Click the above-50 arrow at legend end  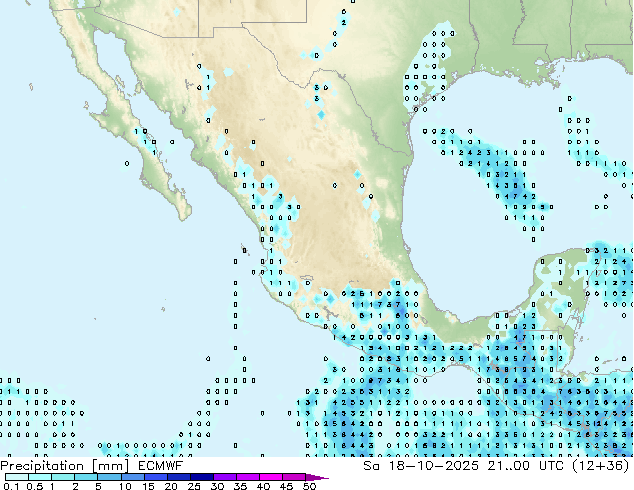click(317, 477)
